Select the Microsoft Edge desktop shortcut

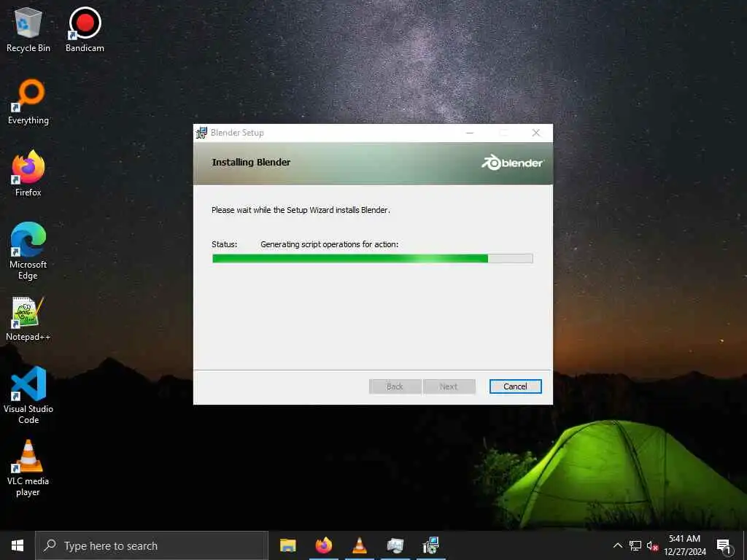28,251
